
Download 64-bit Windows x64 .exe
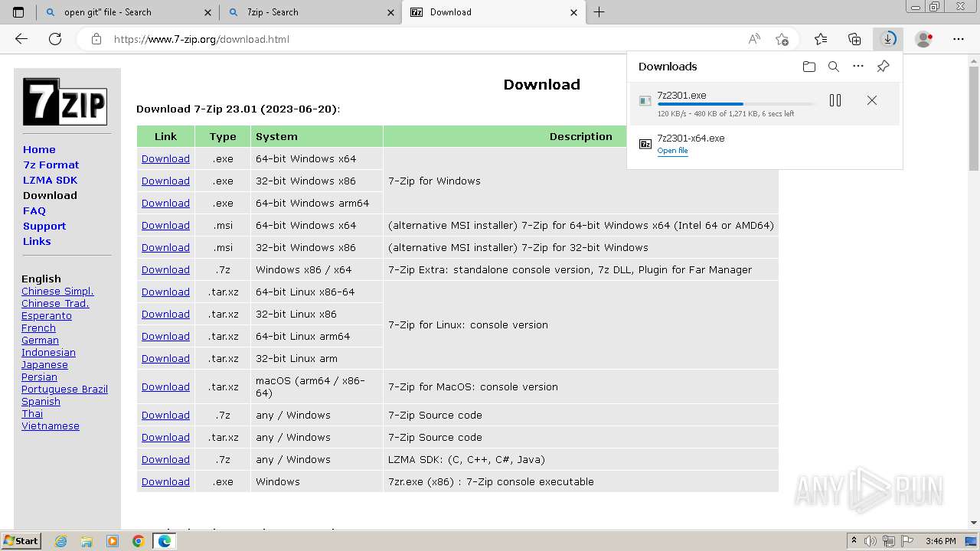tap(165, 158)
